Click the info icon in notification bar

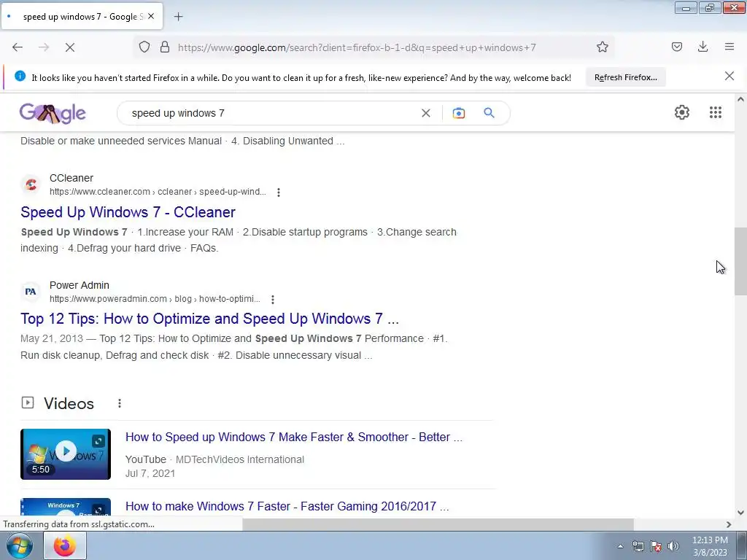tap(20, 76)
